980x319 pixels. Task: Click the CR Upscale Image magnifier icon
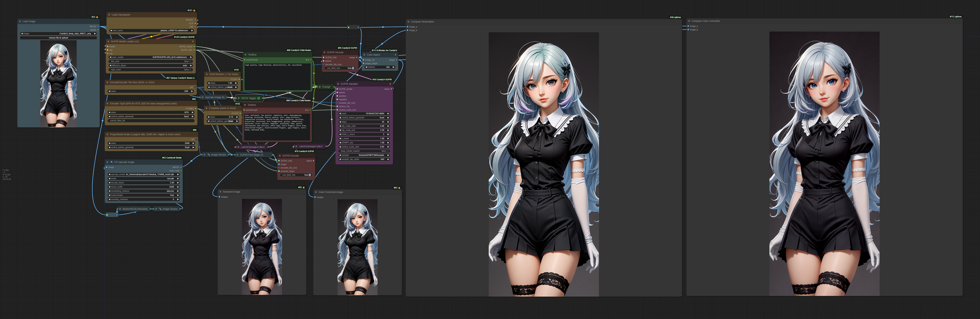point(112,162)
